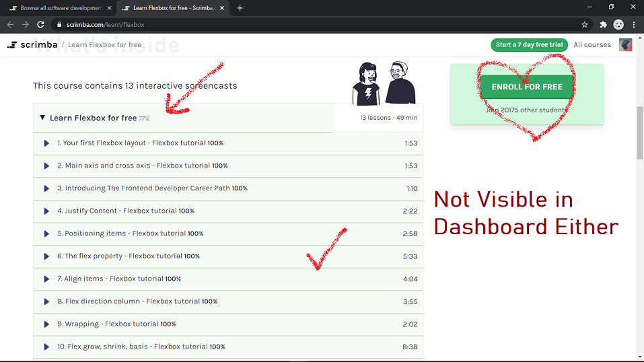Click the 8:38 duration of lesson 10

pos(410,347)
